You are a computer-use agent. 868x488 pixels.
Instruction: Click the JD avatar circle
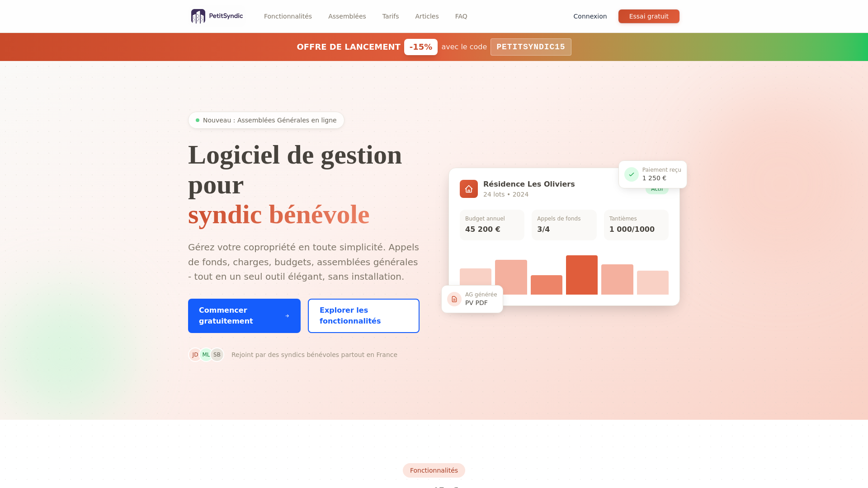point(195,355)
